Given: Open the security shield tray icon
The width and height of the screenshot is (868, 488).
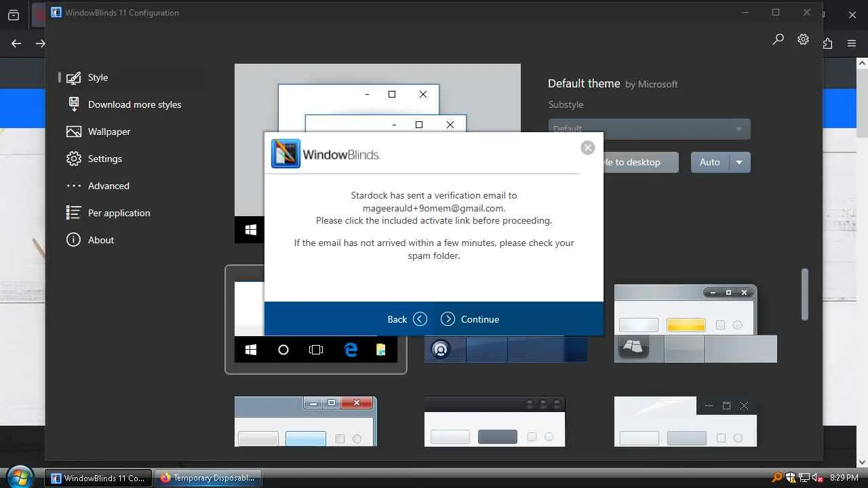Looking at the screenshot, I should 790,478.
